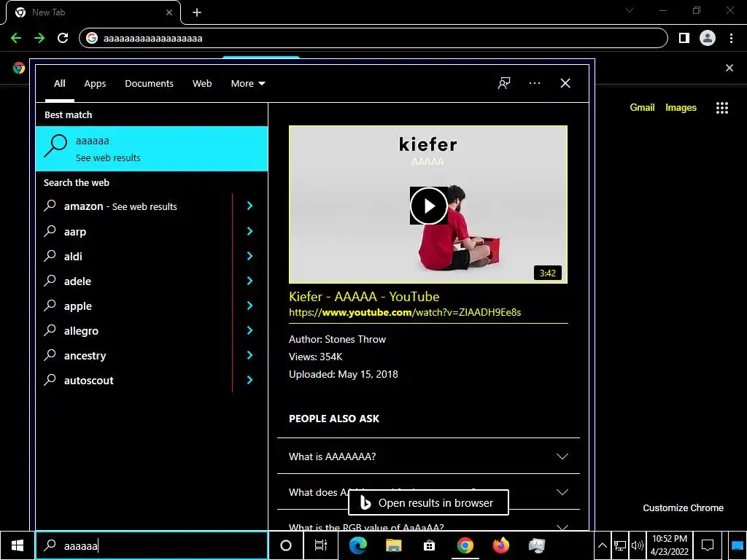This screenshot has width=747, height=560.
Task: Click the Chrome address bar
Action: tap(373, 38)
